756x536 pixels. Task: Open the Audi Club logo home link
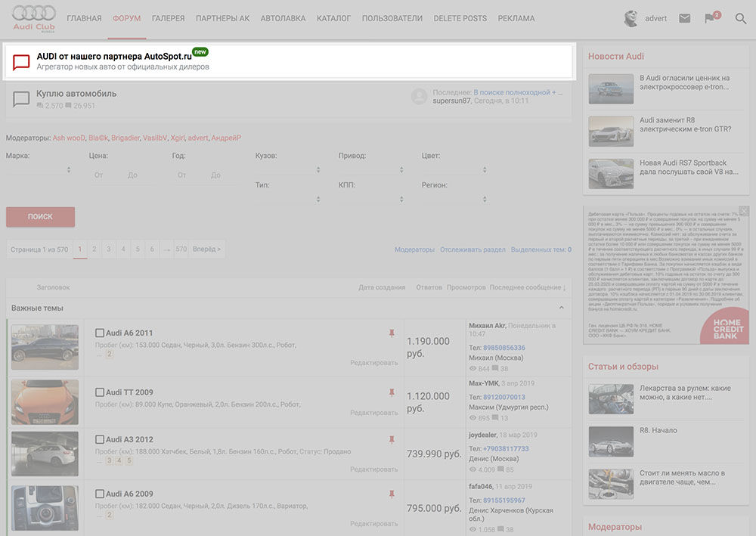(34, 19)
